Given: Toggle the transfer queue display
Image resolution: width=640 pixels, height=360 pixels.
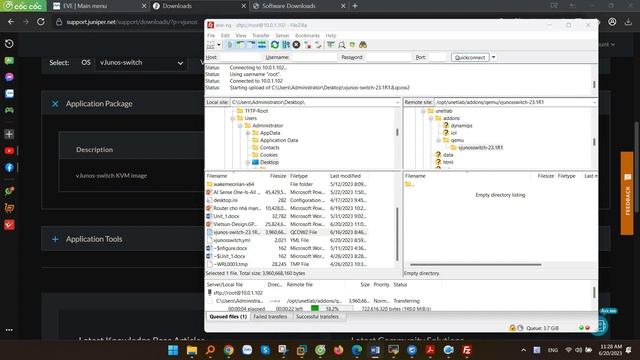Looking at the screenshot, I should click(262, 45).
